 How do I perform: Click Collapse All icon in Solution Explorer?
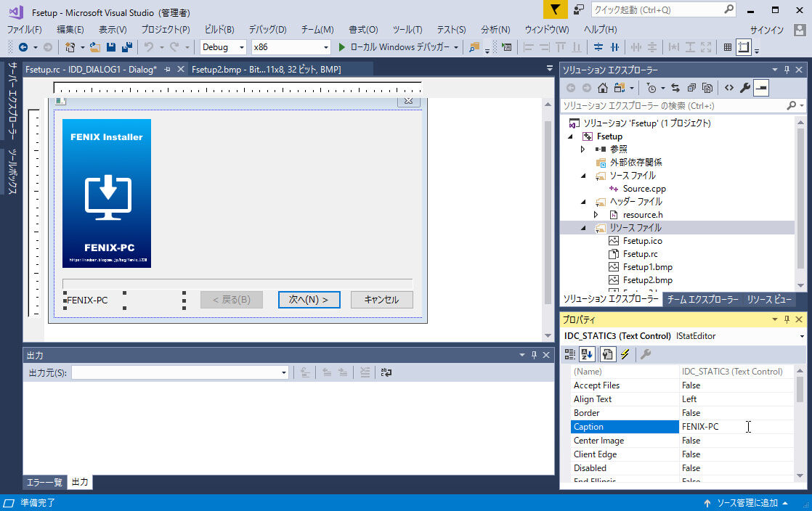(691, 88)
